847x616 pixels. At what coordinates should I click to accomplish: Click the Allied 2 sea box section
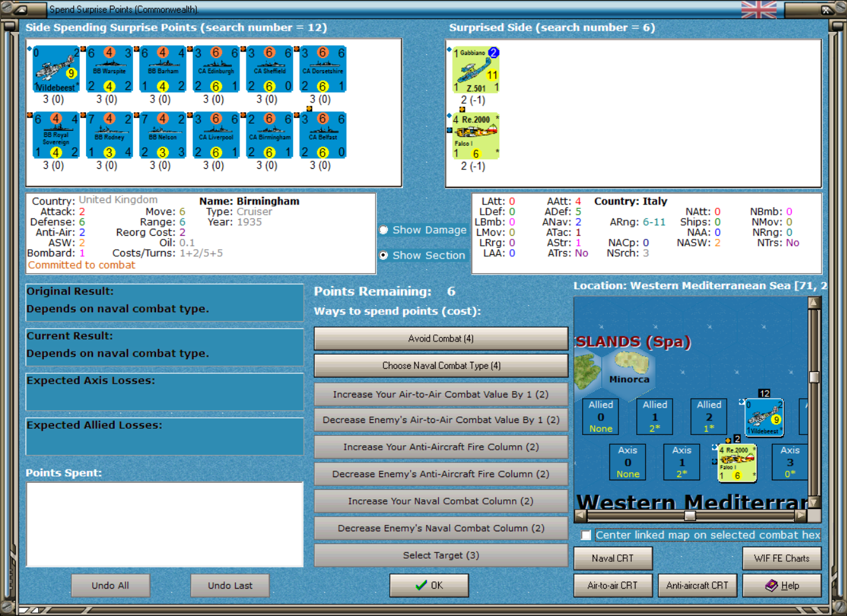(709, 417)
